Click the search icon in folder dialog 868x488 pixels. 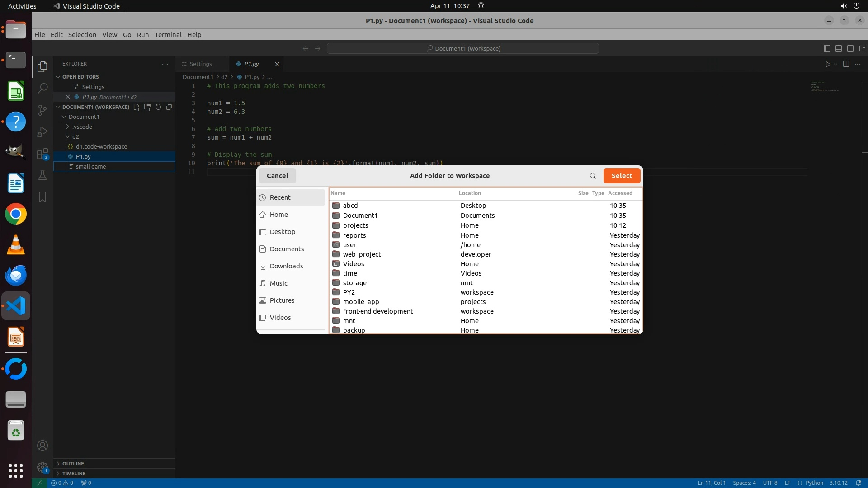(593, 176)
